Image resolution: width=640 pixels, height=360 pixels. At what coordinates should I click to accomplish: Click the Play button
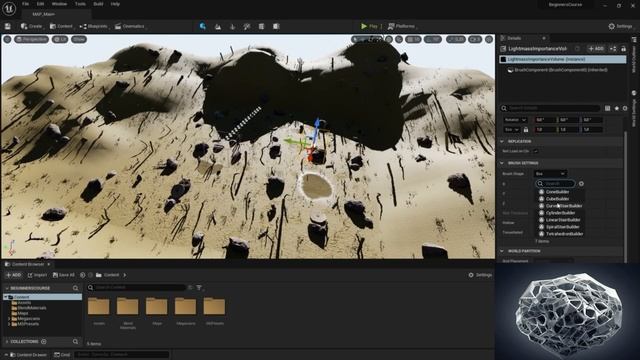369,26
